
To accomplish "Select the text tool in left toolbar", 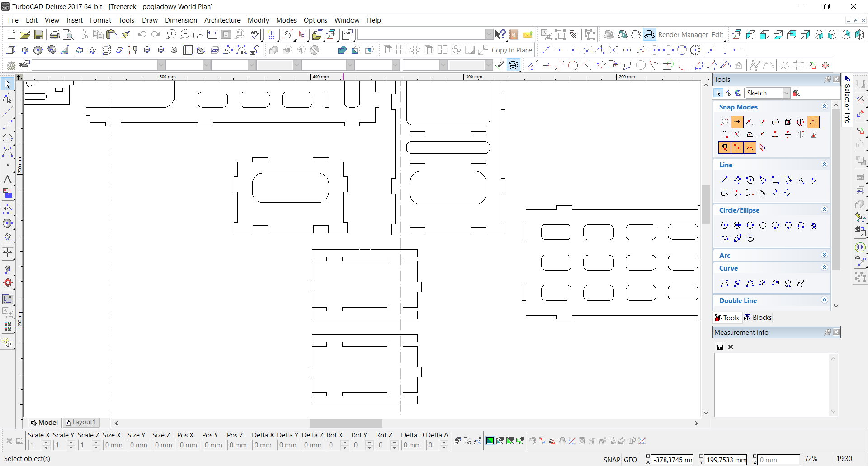I will pyautogui.click(x=8, y=180).
